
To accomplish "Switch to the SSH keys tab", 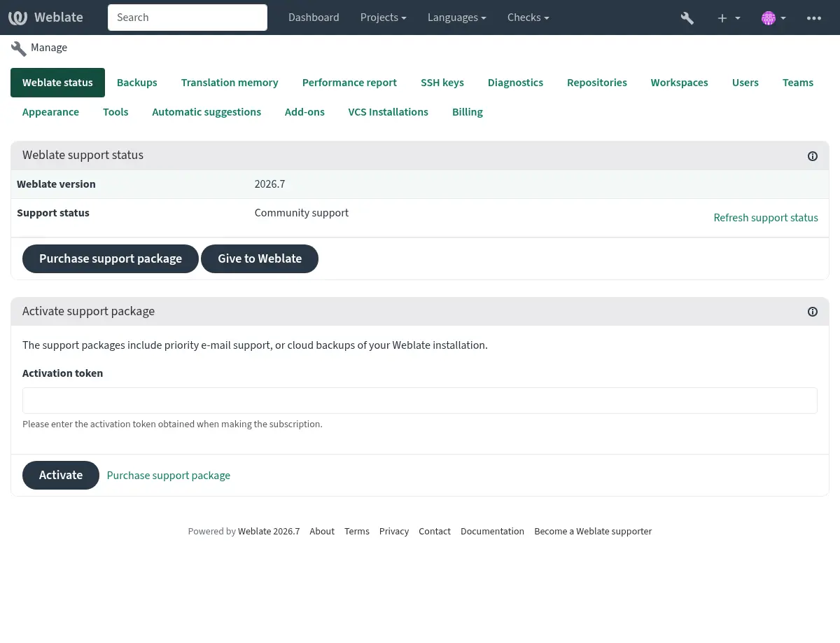I will pos(442,83).
